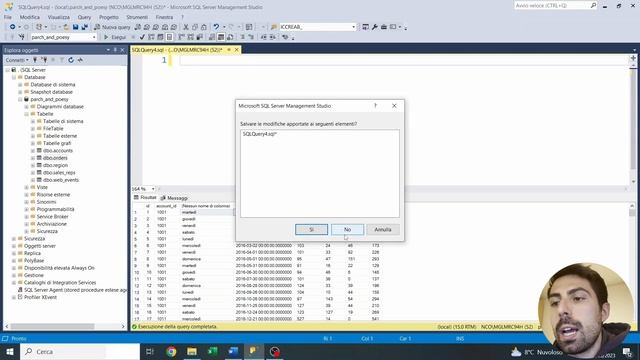This screenshot has width=640, height=360.
Task: Click the Save icon in the toolbar
Action: (76, 27)
